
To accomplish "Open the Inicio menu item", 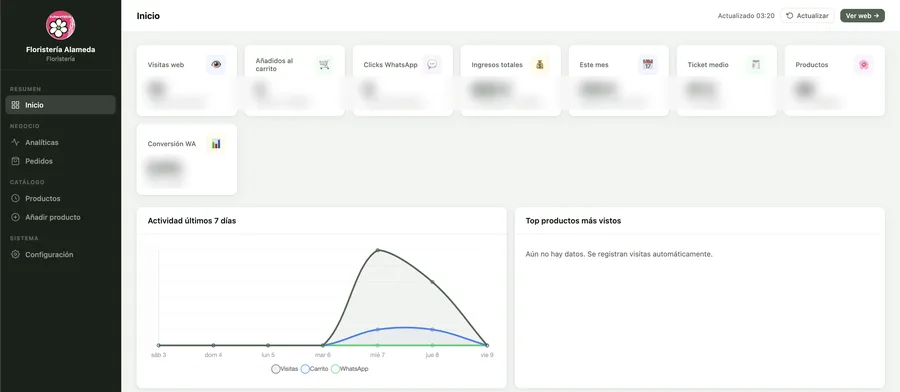I will pyautogui.click(x=60, y=105).
